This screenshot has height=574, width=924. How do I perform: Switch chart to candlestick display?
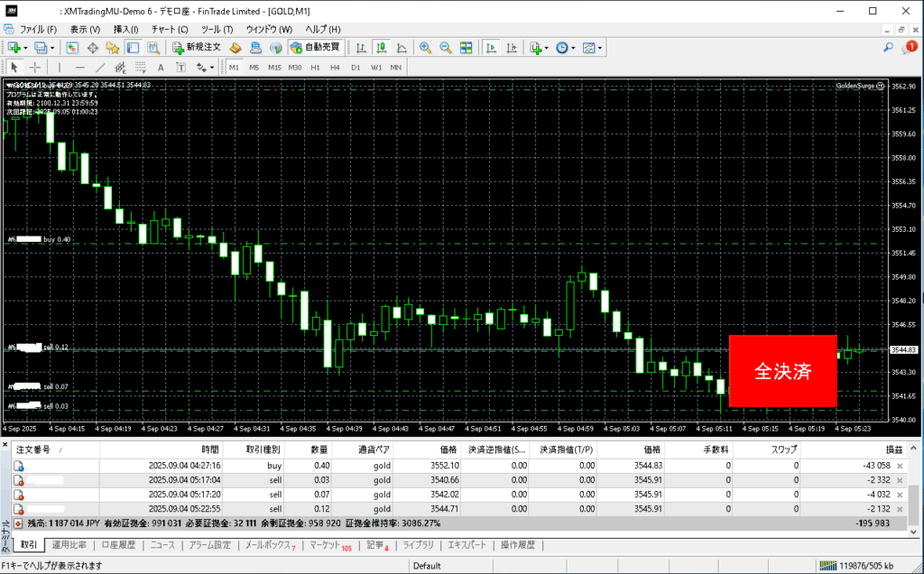coord(381,48)
